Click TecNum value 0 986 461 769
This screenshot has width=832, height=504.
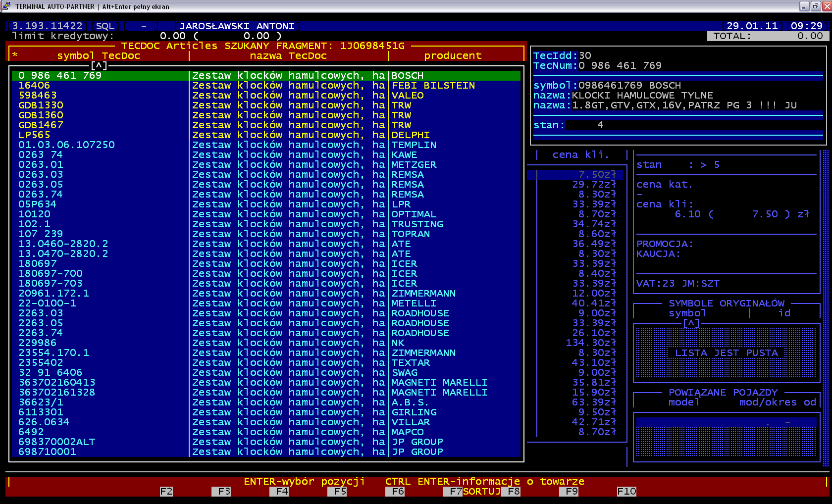coord(620,65)
